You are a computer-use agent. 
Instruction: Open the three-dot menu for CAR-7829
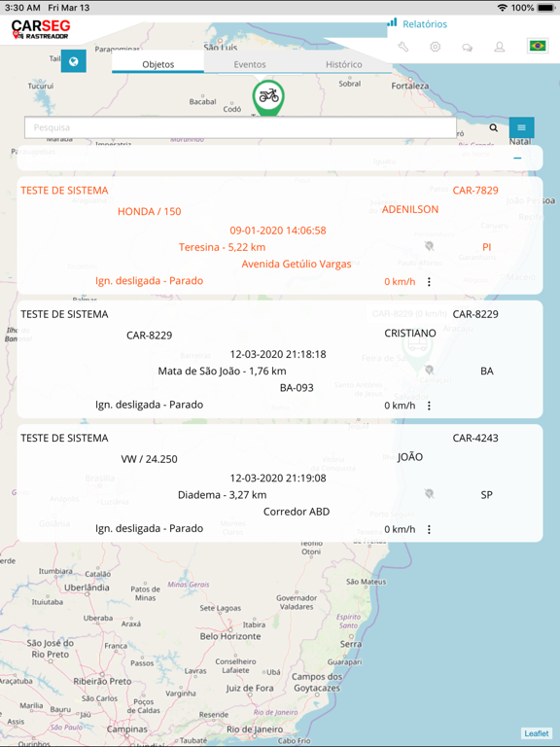coord(429,281)
